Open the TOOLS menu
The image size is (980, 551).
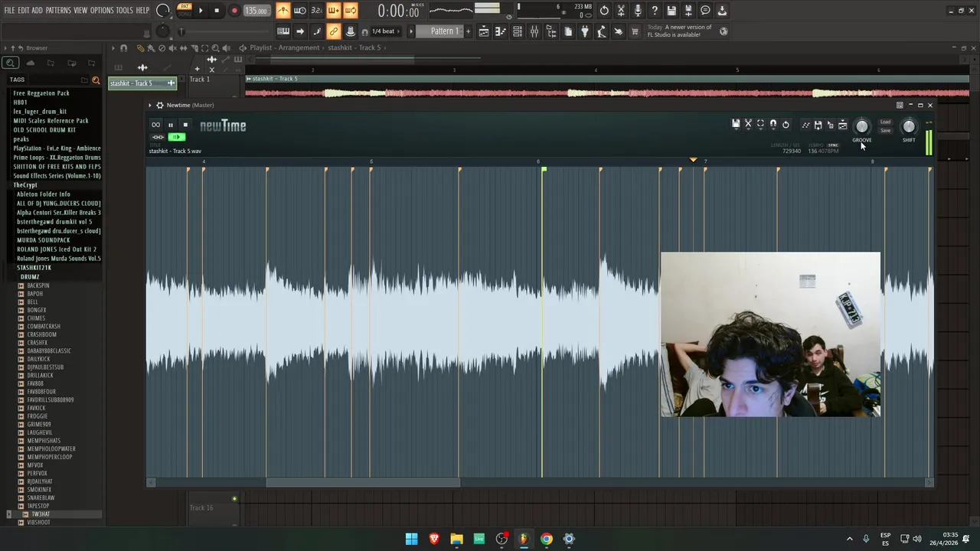pos(125,11)
